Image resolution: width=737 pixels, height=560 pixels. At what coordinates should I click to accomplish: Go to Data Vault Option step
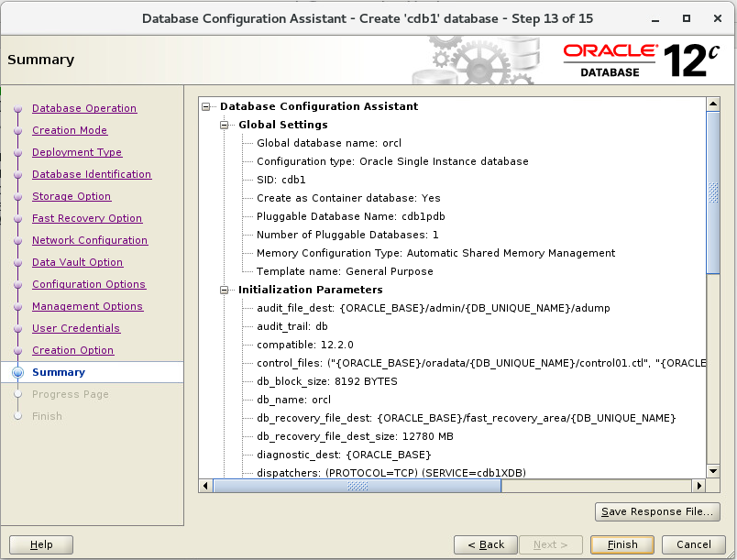78,262
